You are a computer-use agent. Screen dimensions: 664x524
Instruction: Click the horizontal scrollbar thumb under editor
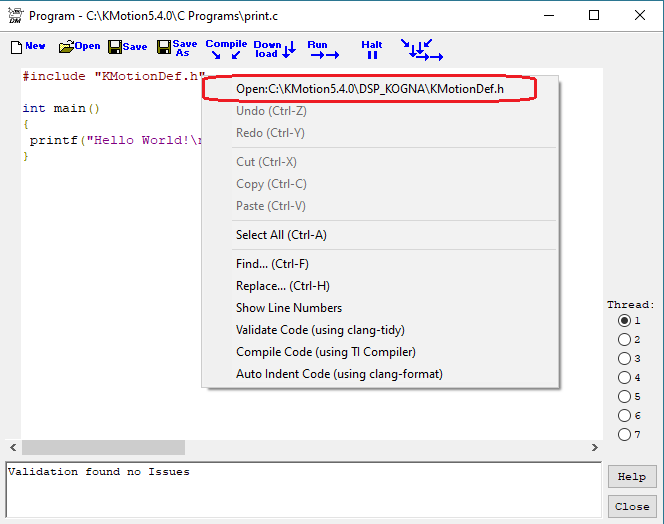[103, 448]
